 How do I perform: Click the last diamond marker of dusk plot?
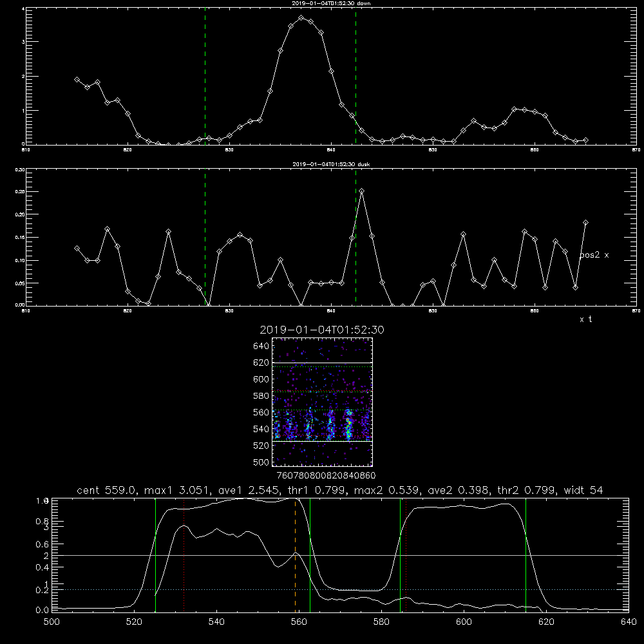tap(585, 223)
